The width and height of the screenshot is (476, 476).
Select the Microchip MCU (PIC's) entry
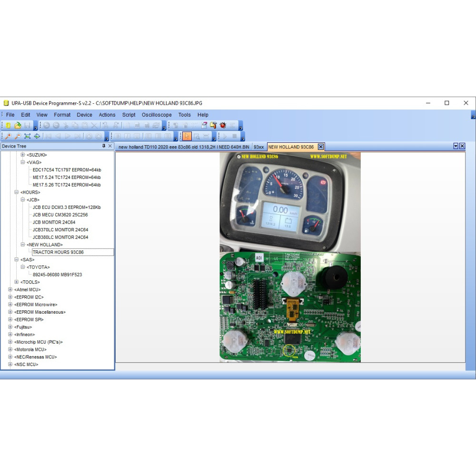(x=38, y=342)
